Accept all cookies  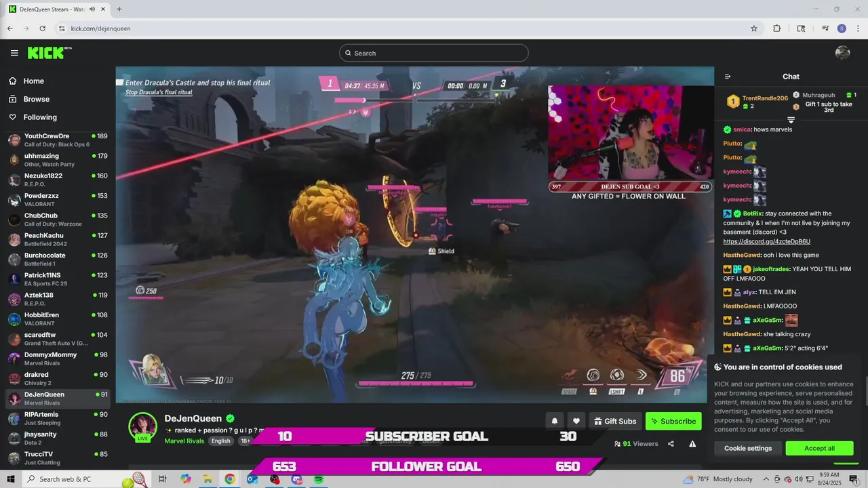click(x=819, y=448)
